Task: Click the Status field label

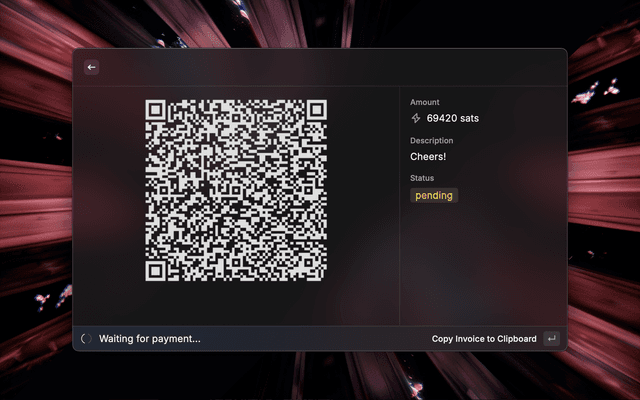Action: coord(422,179)
